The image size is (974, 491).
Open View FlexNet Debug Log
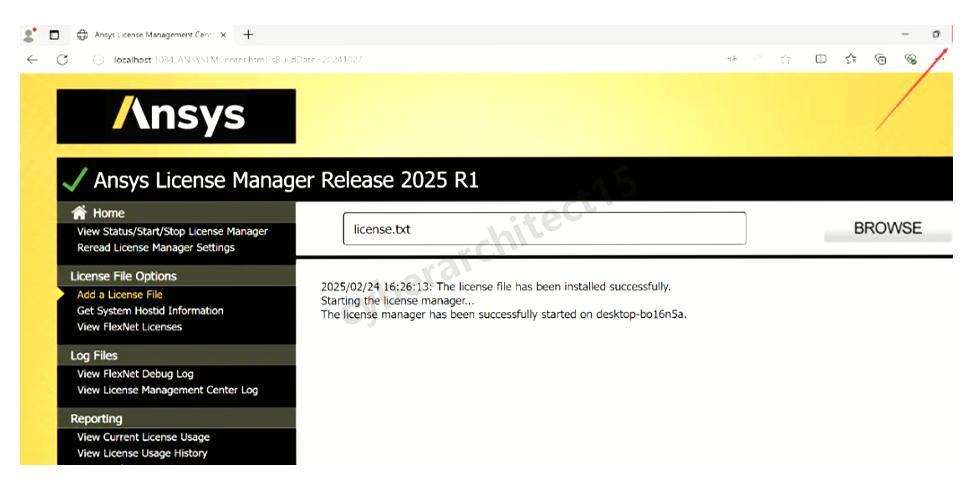click(x=135, y=374)
